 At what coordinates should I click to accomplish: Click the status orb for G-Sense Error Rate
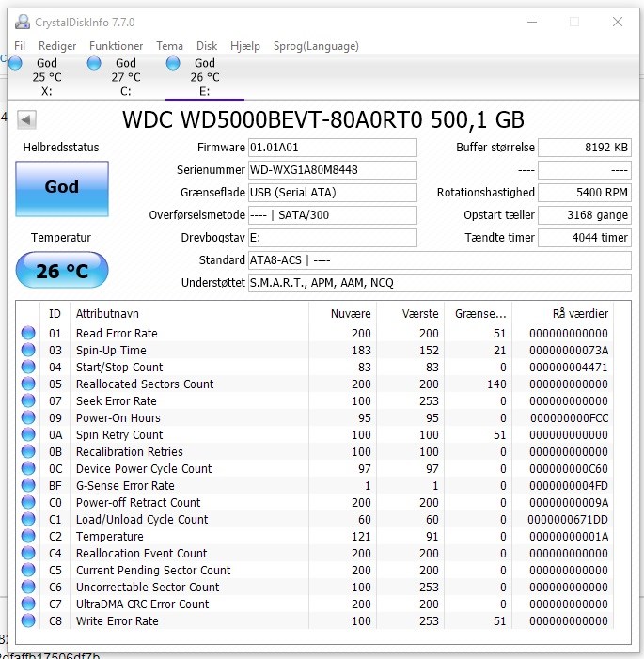point(28,485)
